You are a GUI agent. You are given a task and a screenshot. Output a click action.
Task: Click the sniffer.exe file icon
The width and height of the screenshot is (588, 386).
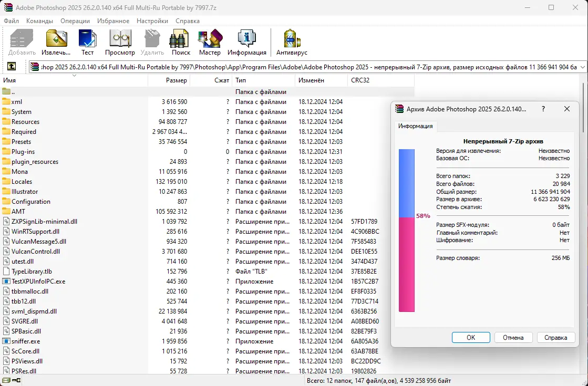tap(6, 341)
